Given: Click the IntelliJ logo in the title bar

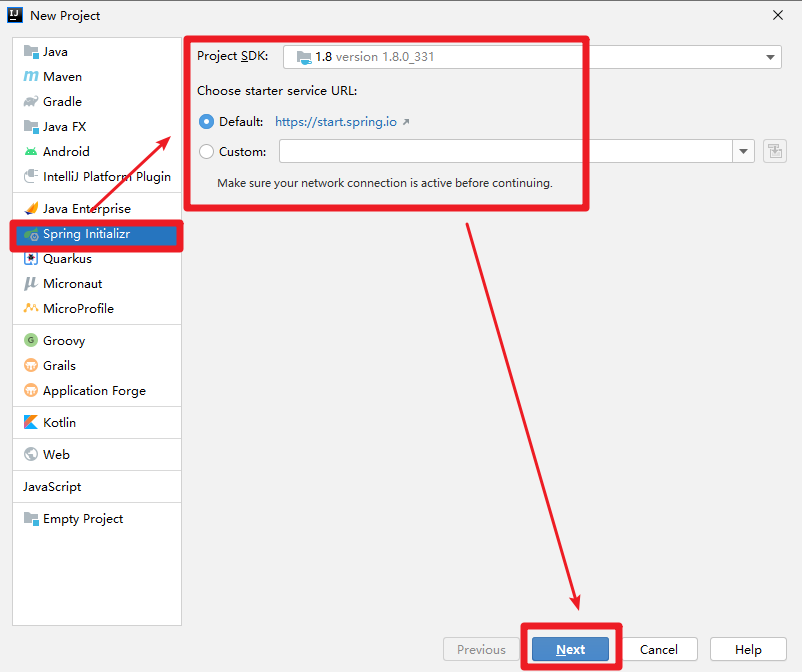Looking at the screenshot, I should point(15,15).
